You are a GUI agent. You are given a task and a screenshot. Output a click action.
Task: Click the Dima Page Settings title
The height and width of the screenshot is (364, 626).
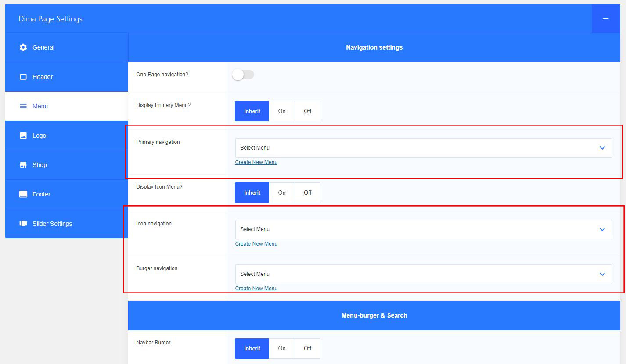click(x=50, y=19)
